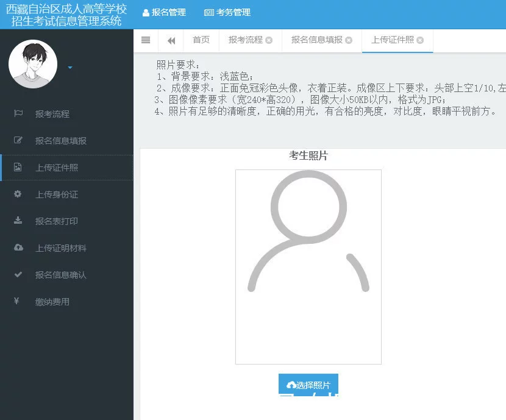Open 报名信息填报 in the sidebar
This screenshot has height=420, width=506.
coord(61,141)
